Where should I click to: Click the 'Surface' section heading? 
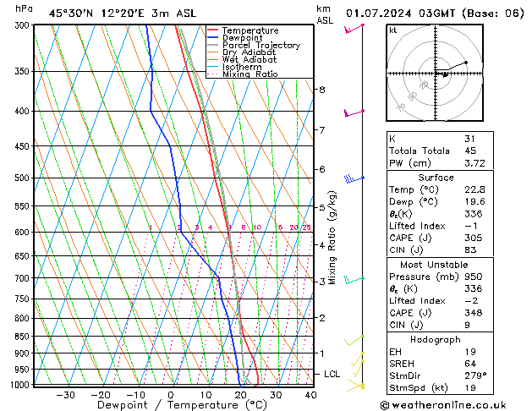[x=436, y=178]
